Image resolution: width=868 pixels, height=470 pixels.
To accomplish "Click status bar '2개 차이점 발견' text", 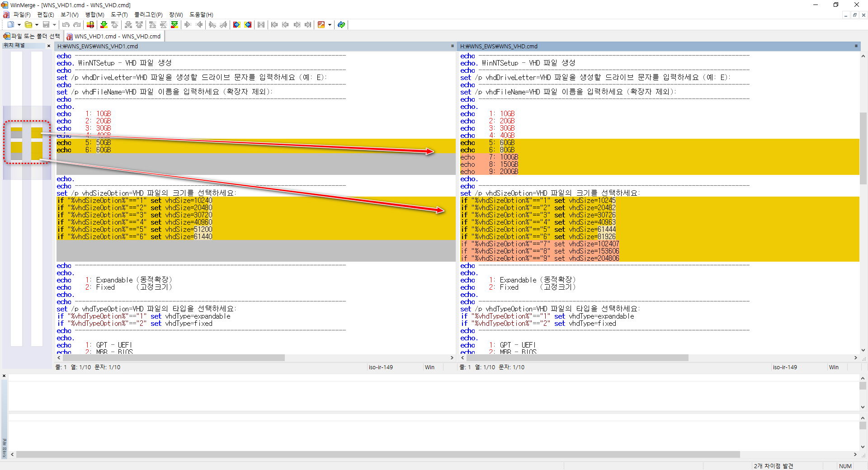I will click(774, 466).
